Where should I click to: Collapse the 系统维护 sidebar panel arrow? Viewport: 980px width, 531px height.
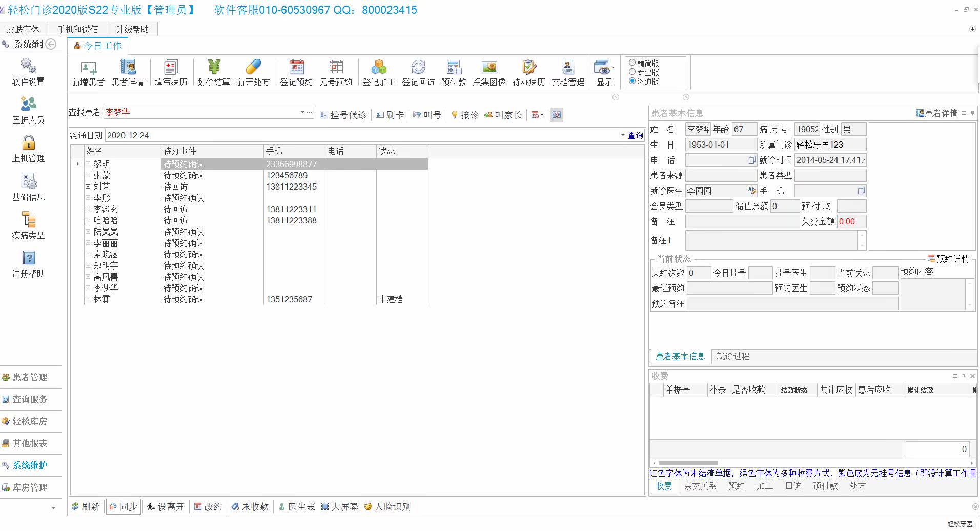click(x=51, y=44)
